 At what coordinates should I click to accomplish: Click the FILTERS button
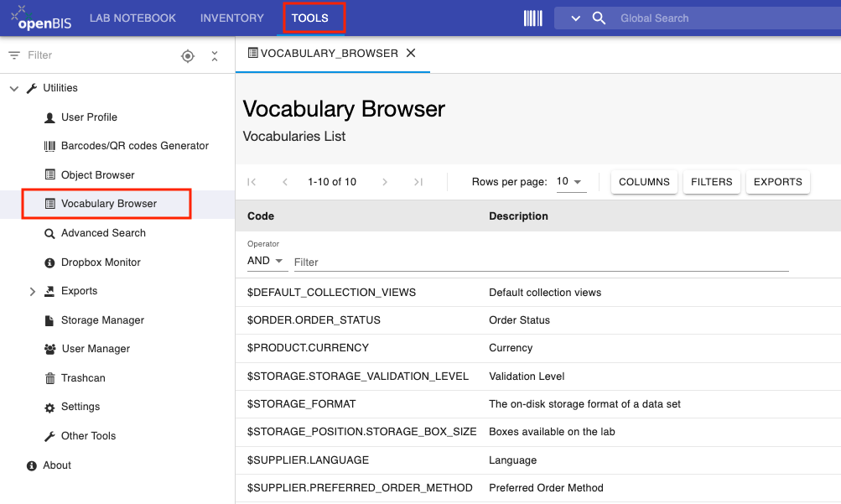(x=712, y=182)
